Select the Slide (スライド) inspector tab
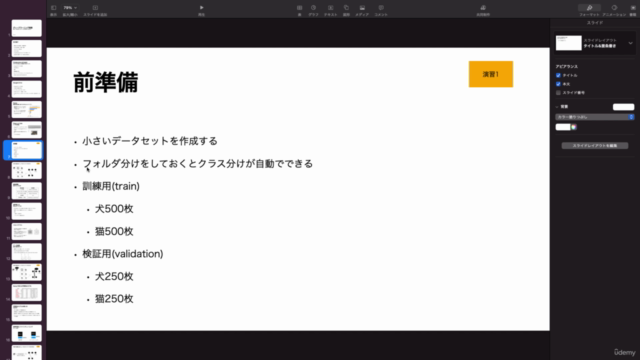The height and width of the screenshot is (360, 640). (x=595, y=23)
